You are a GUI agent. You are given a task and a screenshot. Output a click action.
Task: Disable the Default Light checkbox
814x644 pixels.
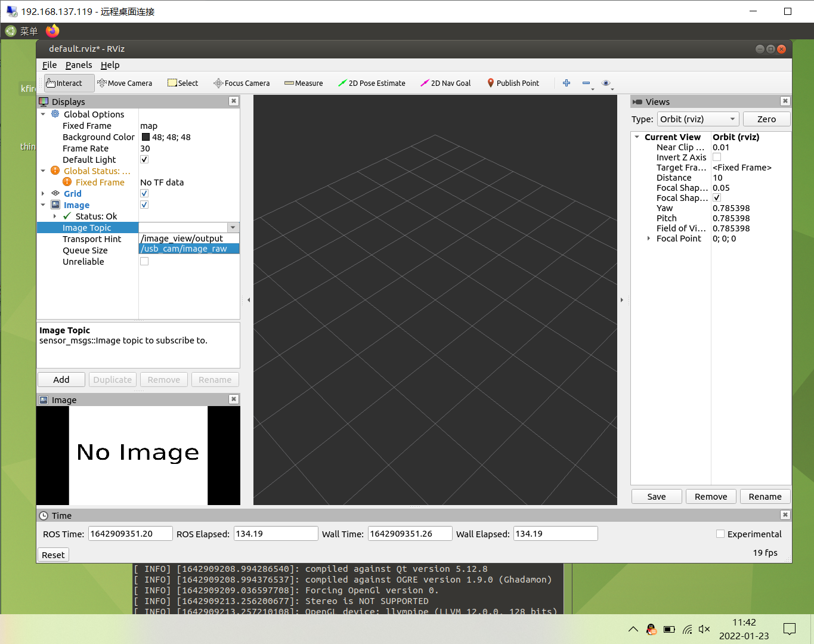(144, 159)
